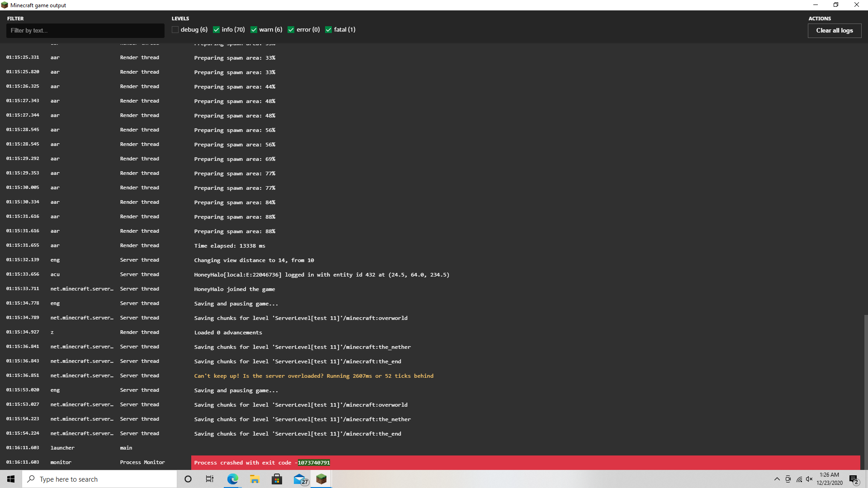Click the Cortana circle icon

point(188,479)
